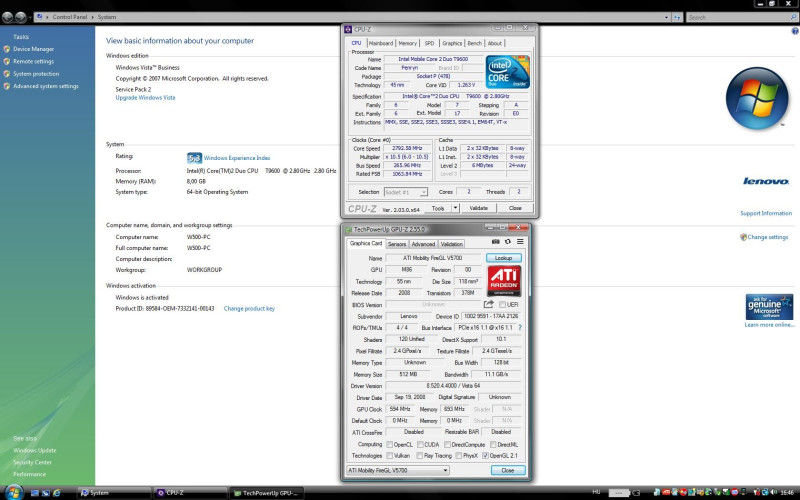Click the ATI Radeon logo in GPU-Z
The image size is (800, 500).
pyautogui.click(x=504, y=281)
